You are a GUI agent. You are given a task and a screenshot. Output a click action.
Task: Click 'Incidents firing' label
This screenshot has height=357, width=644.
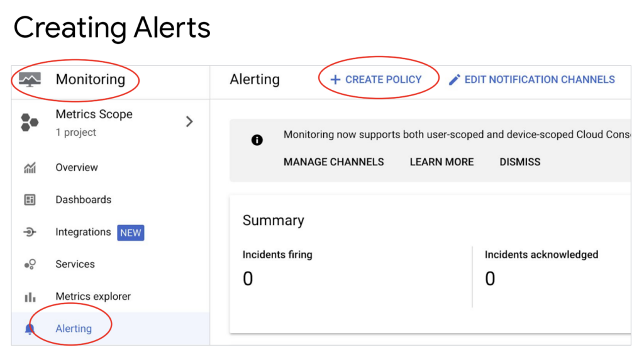[x=277, y=255]
